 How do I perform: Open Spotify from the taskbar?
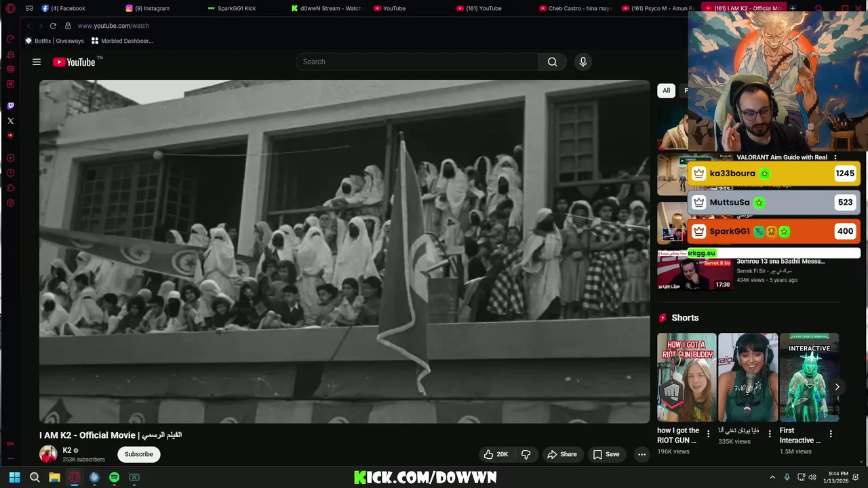(114, 477)
